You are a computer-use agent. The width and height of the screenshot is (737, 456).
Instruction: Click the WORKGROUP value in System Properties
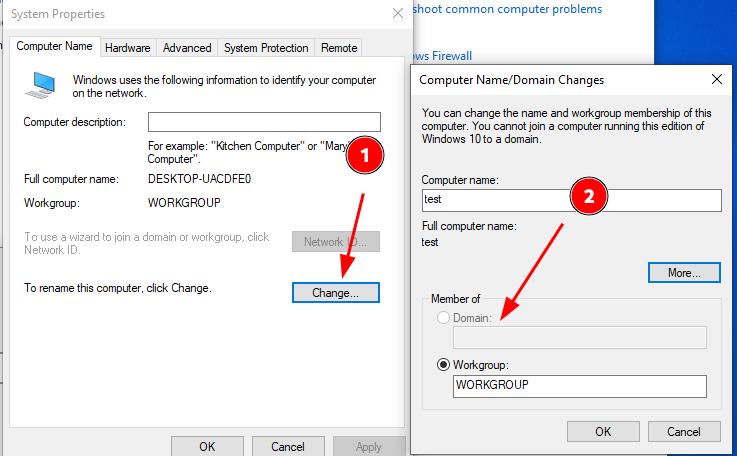pos(184,203)
